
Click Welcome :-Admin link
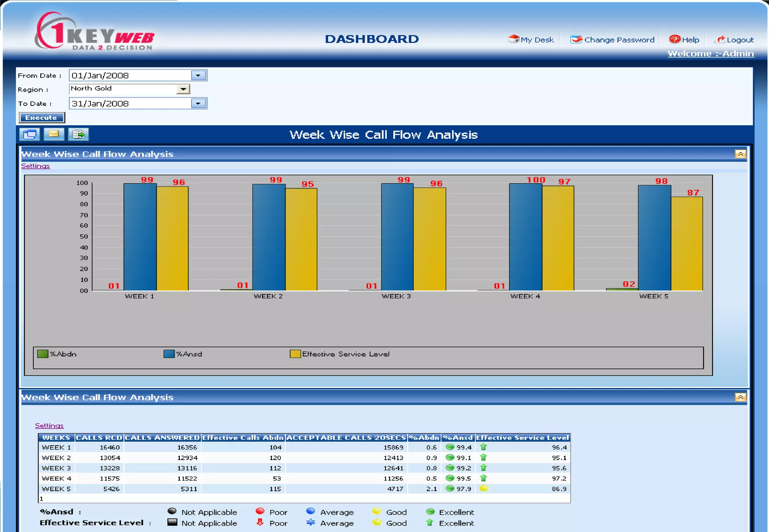(x=710, y=54)
